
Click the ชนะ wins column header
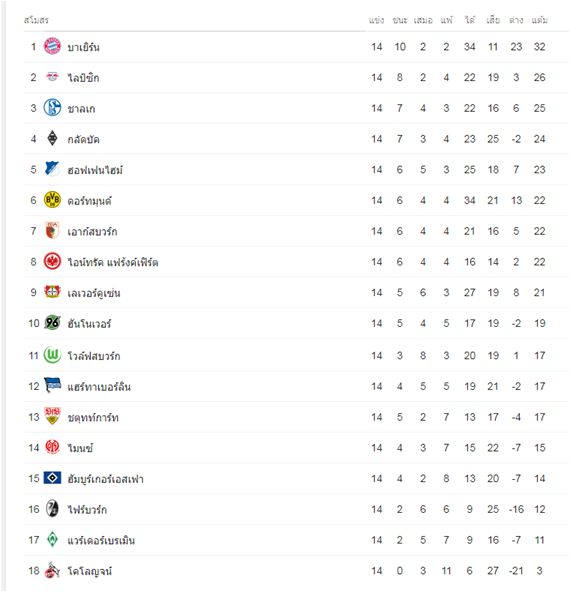click(x=400, y=20)
